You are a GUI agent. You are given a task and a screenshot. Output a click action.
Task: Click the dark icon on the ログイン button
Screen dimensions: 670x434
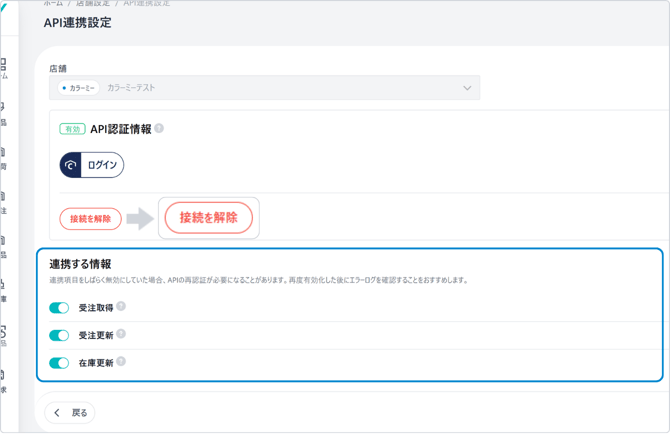pos(71,165)
